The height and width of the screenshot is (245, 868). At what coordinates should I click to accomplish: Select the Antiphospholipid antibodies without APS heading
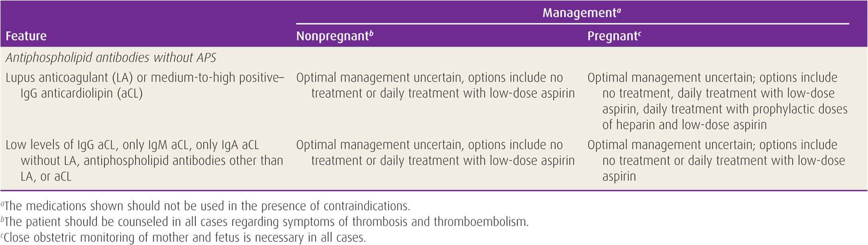point(111,58)
